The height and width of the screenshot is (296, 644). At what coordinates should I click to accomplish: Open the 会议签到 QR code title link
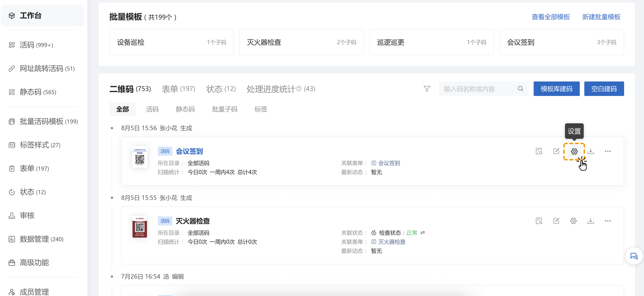click(189, 151)
